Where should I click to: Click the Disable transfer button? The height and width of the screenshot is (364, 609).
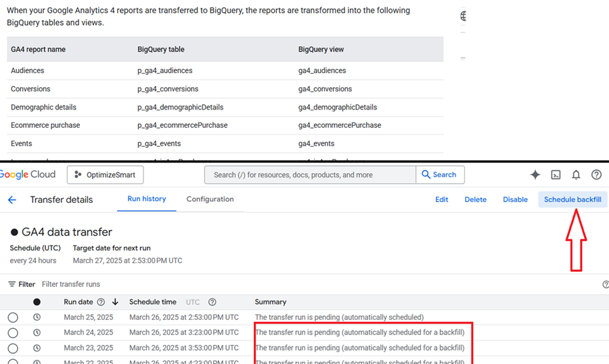516,200
